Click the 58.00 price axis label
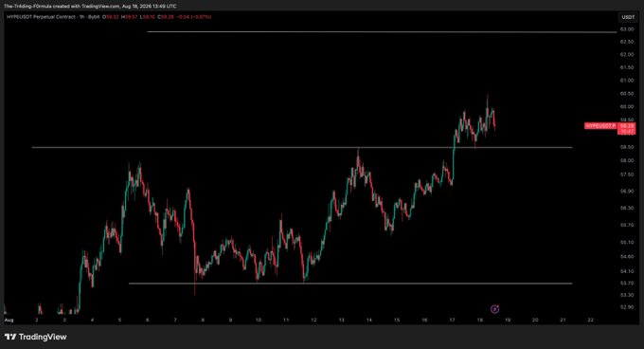This screenshot has width=644, height=349. [x=627, y=160]
